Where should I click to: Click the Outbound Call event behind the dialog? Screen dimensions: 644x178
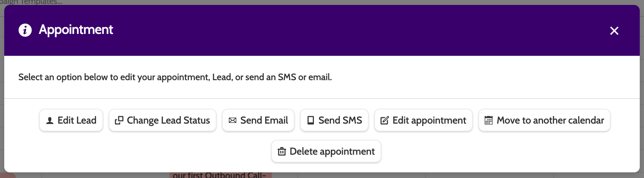click(x=219, y=175)
